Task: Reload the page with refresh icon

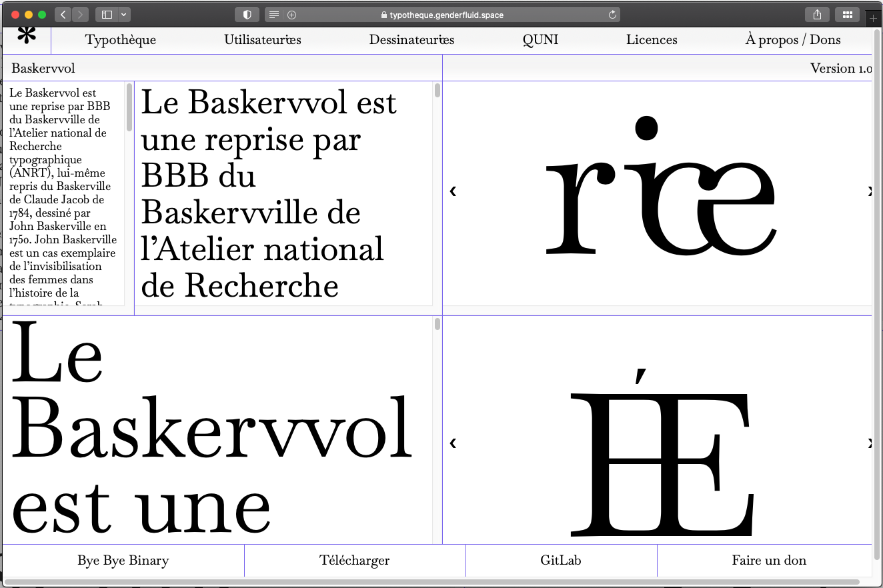Action: 612,14
